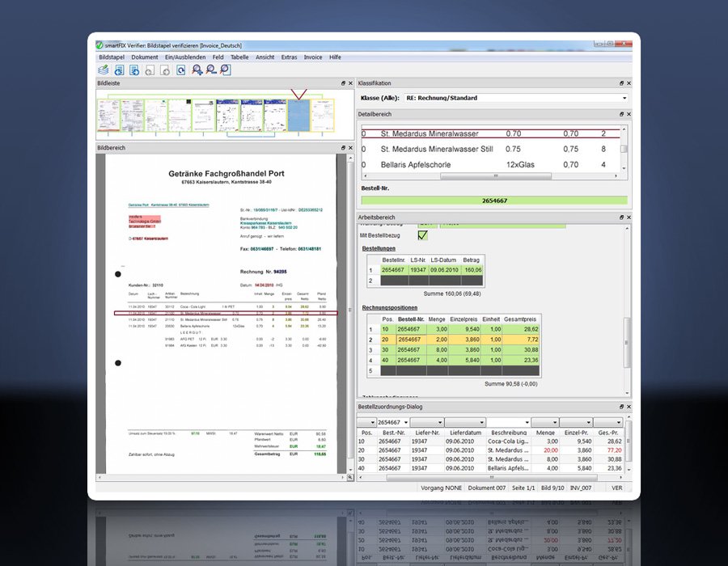
Task: Close the Bildbereich panel
Action: click(350, 147)
